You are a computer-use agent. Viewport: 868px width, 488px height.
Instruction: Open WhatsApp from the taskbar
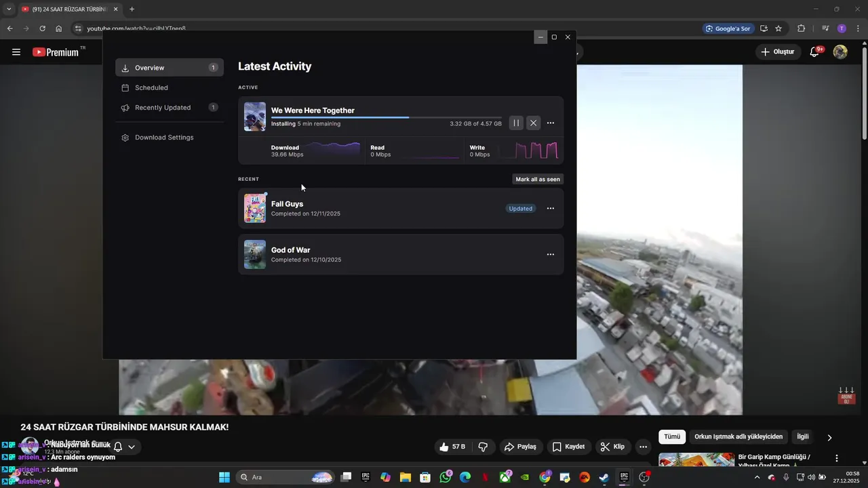[x=446, y=477]
